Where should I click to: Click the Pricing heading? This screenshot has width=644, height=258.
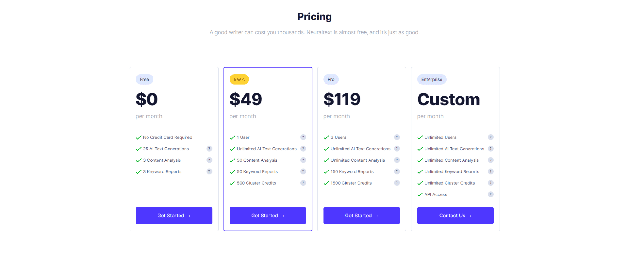click(x=314, y=16)
